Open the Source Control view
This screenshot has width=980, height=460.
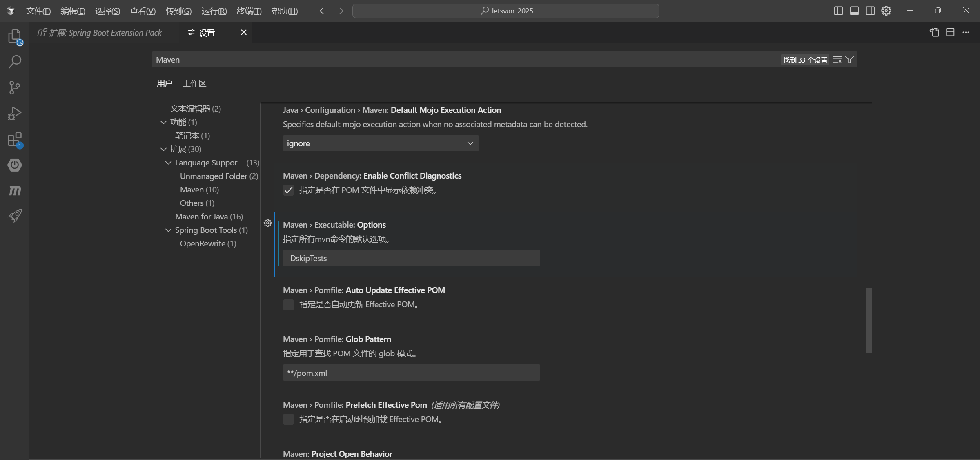tap(15, 87)
